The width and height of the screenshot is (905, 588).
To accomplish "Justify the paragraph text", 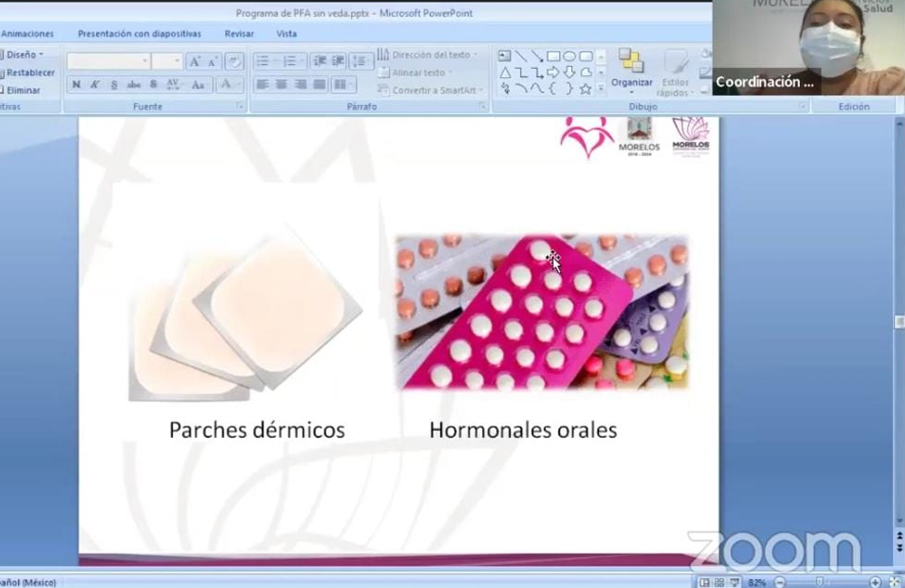I will 319,85.
